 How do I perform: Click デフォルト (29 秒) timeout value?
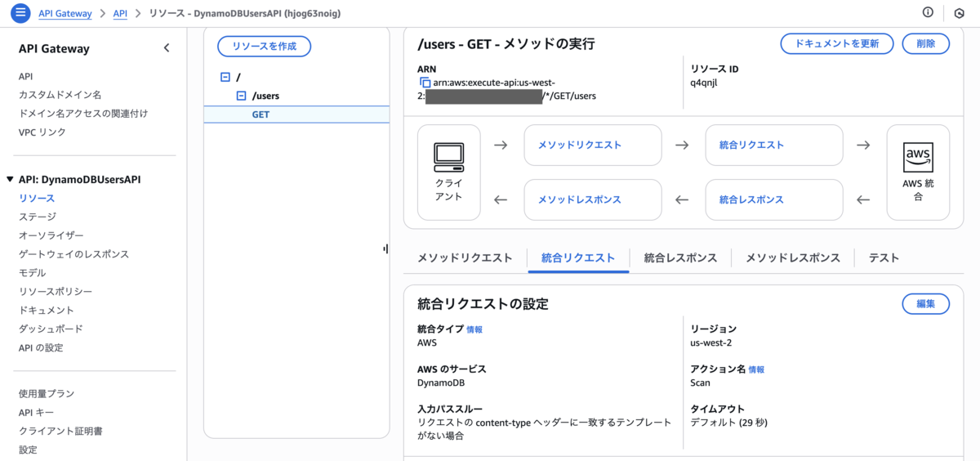click(x=728, y=423)
